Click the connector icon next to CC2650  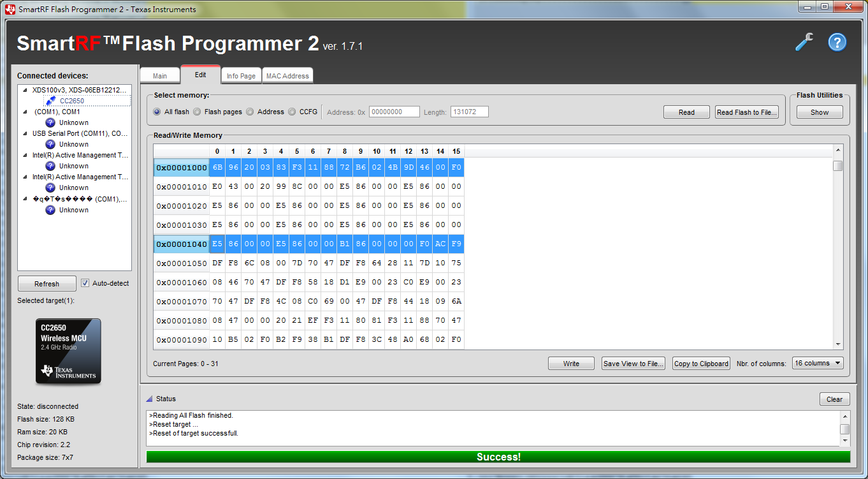point(51,100)
